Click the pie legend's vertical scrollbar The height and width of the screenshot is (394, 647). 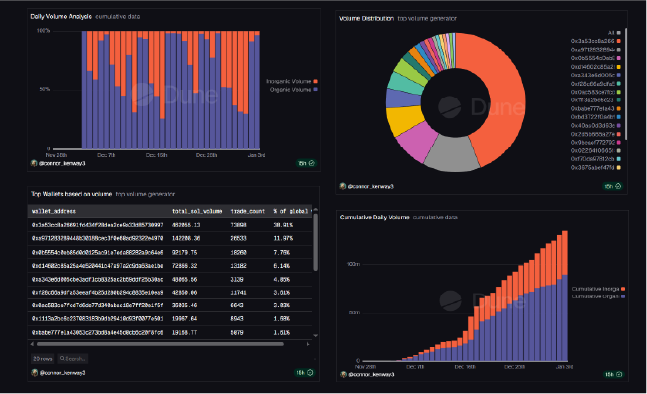pyautogui.click(x=626, y=84)
